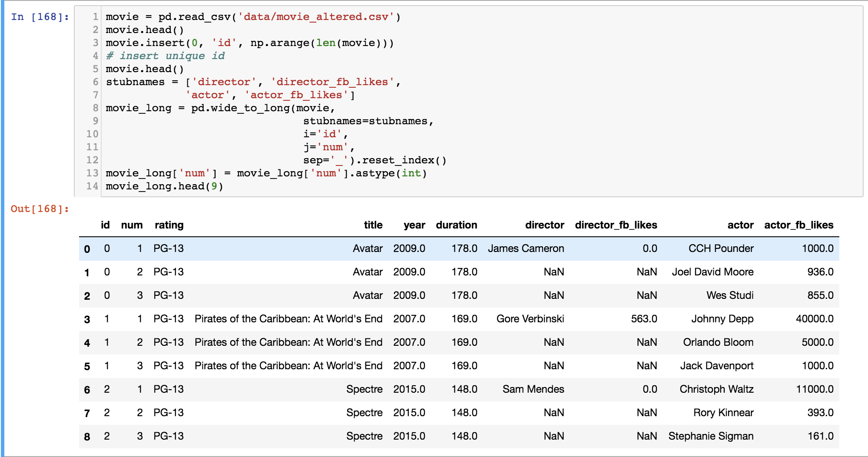Click the 'year' column header
Screen dimensions: 868x457
(x=414, y=225)
